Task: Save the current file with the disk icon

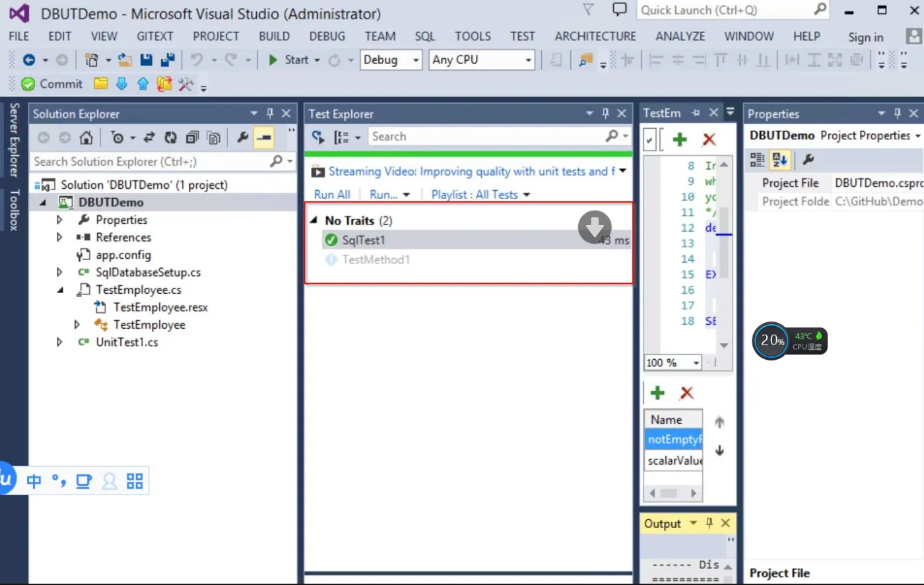Action: (x=147, y=60)
